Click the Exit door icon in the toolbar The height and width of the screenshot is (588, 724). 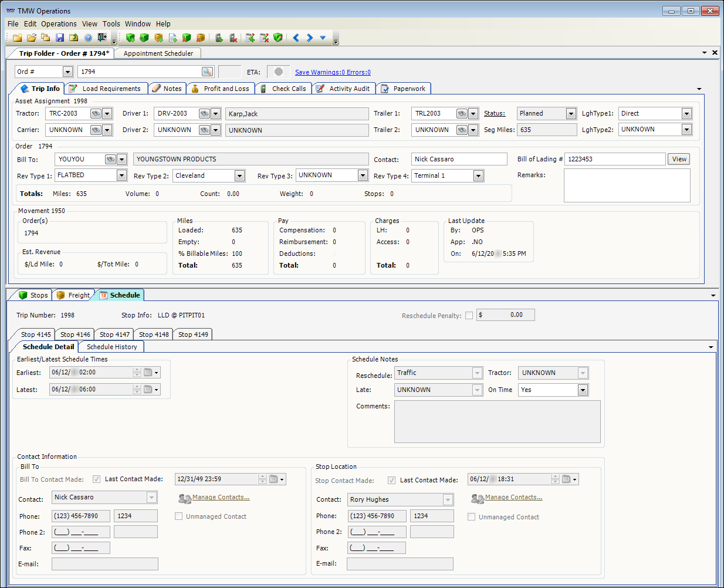tap(102, 38)
